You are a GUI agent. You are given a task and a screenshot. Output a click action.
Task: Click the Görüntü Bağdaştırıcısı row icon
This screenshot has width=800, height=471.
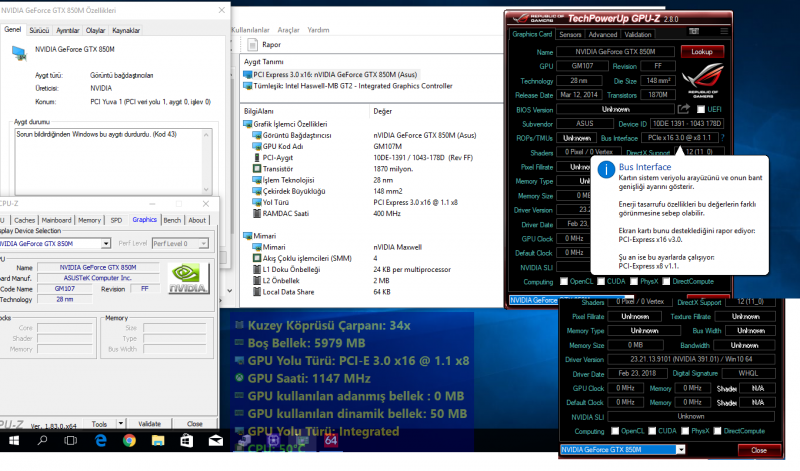coord(257,135)
